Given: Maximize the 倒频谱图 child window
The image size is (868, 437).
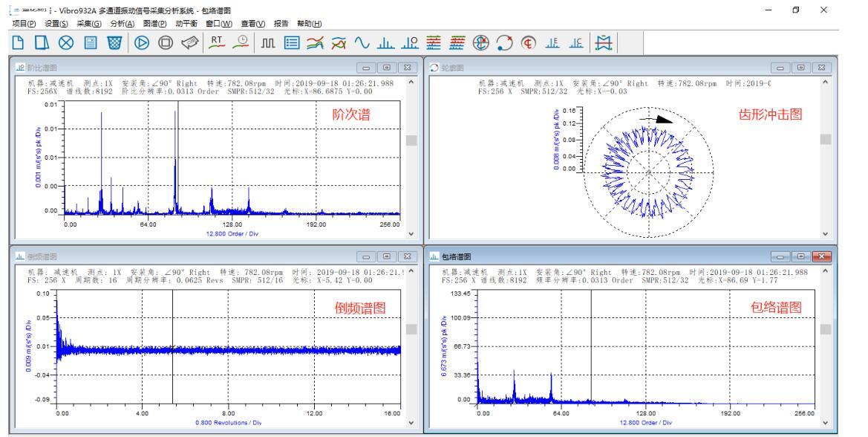Looking at the screenshot, I should [x=387, y=256].
